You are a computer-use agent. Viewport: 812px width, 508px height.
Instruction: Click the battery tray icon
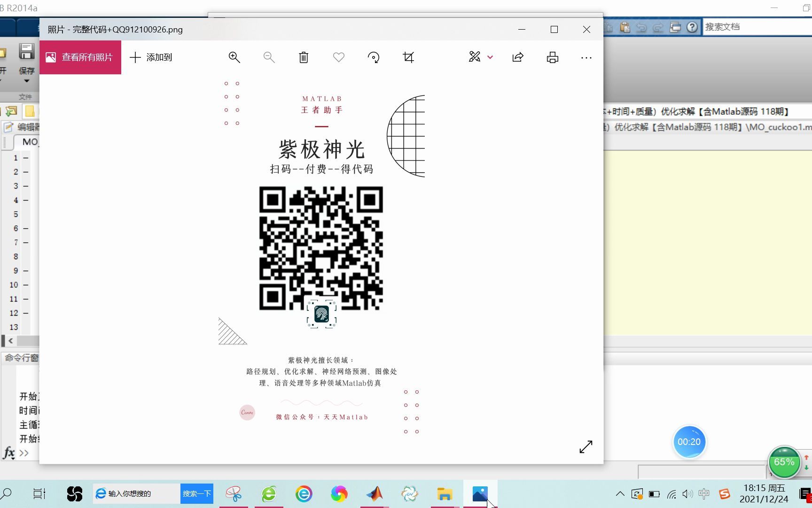point(654,494)
